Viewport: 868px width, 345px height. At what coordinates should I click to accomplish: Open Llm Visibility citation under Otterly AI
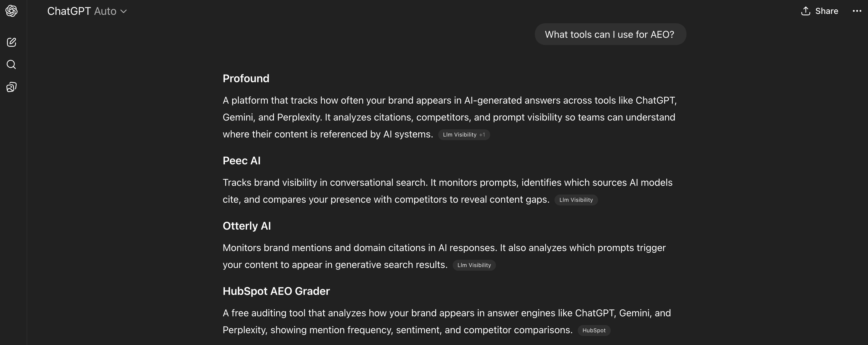coord(474,265)
